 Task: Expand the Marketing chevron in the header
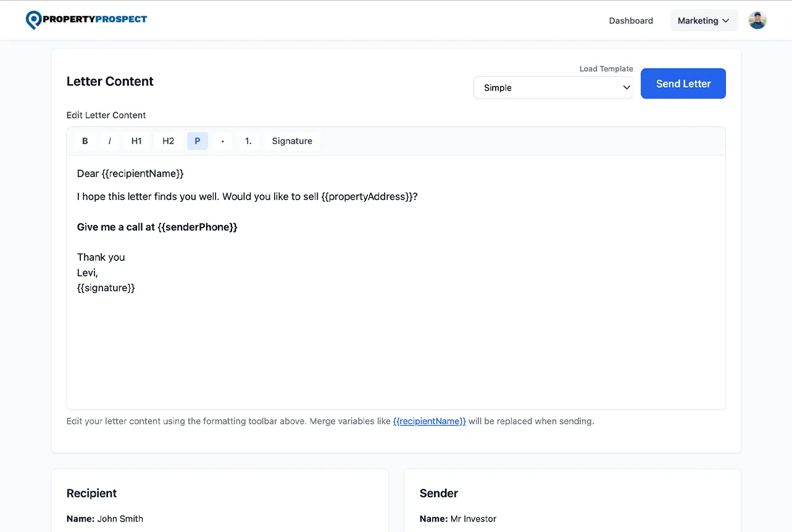pos(725,20)
